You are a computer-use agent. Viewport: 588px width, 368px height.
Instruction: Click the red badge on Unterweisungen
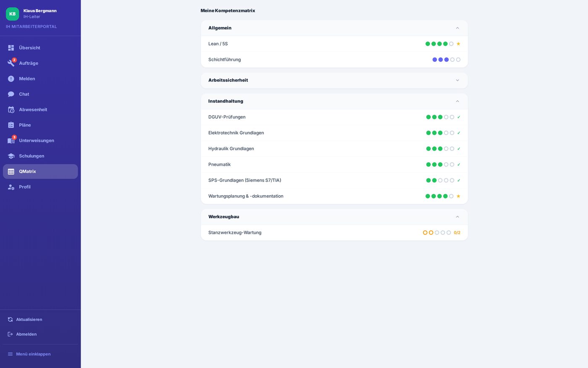pyautogui.click(x=14, y=138)
